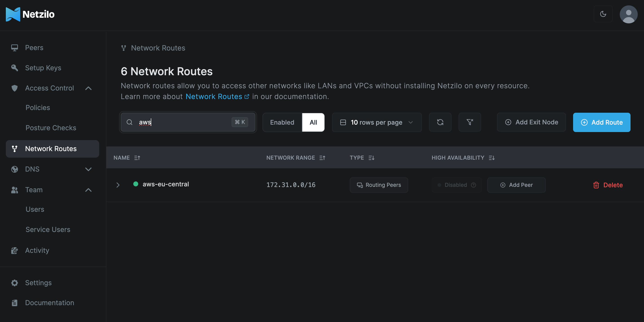The width and height of the screenshot is (644, 322).
Task: Open Documentation page
Action: [x=50, y=303]
